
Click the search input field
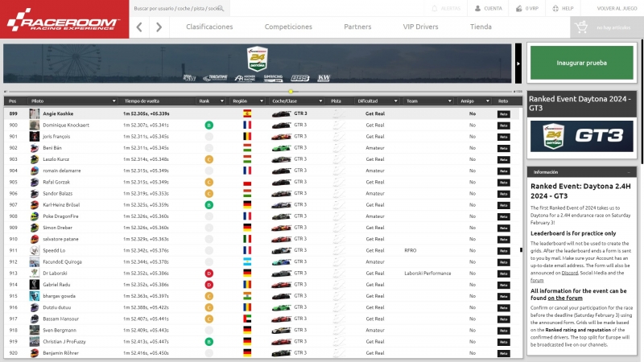click(179, 8)
